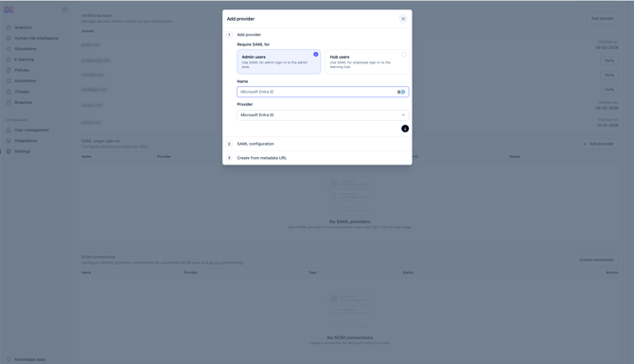Click the Verified domains heading
This screenshot has height=364, width=634.
[97, 15]
